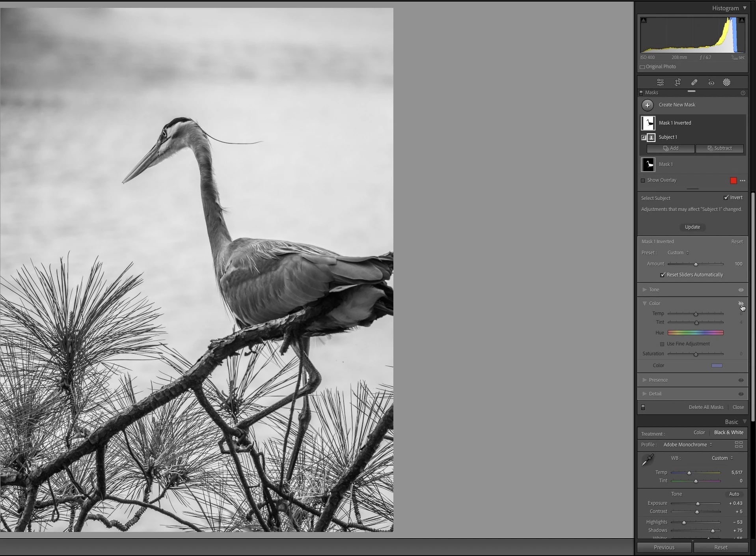Adjust the mask Saturation slider

point(696,354)
